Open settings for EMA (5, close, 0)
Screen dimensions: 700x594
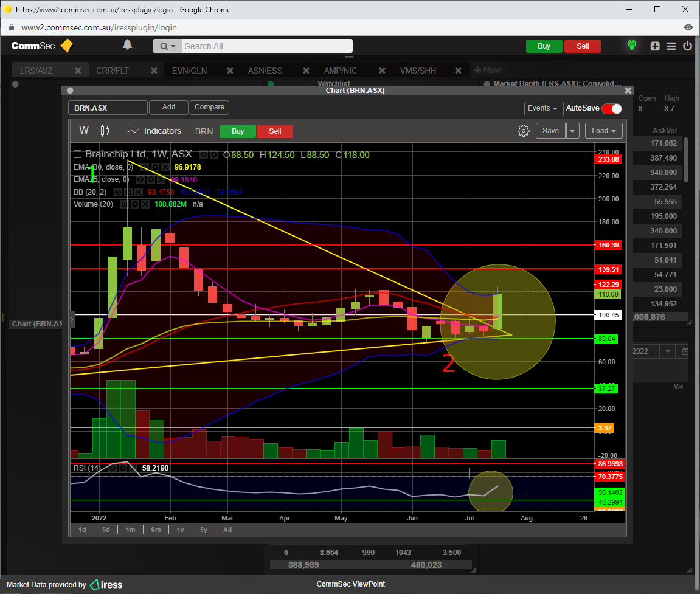151,179
